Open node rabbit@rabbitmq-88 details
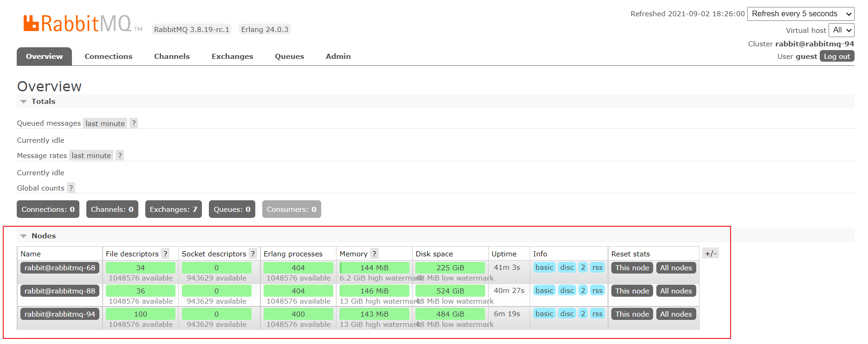 60,291
